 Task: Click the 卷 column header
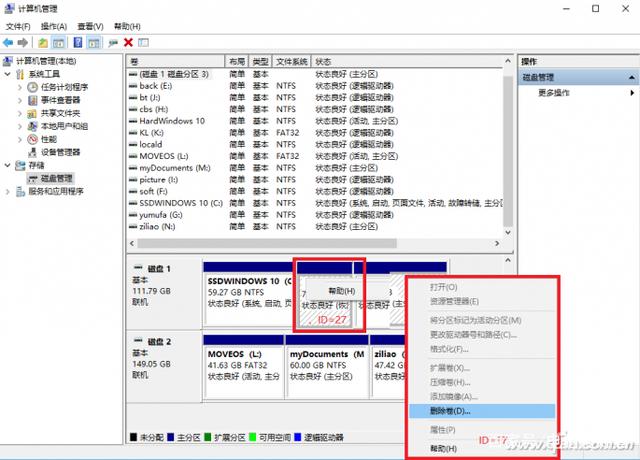(x=176, y=62)
